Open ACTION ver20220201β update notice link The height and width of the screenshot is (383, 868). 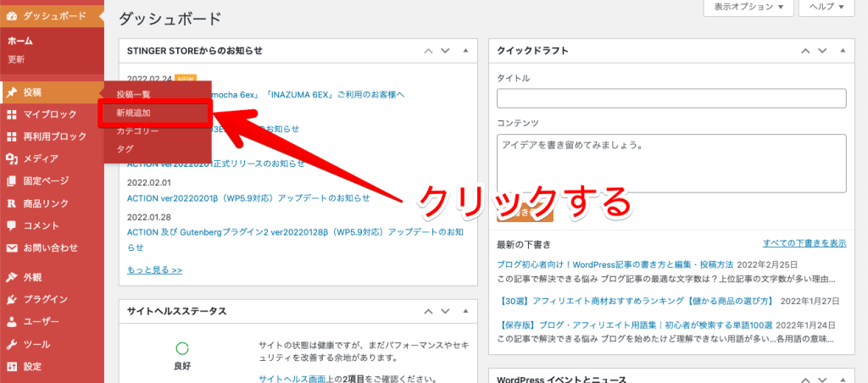tap(248, 198)
